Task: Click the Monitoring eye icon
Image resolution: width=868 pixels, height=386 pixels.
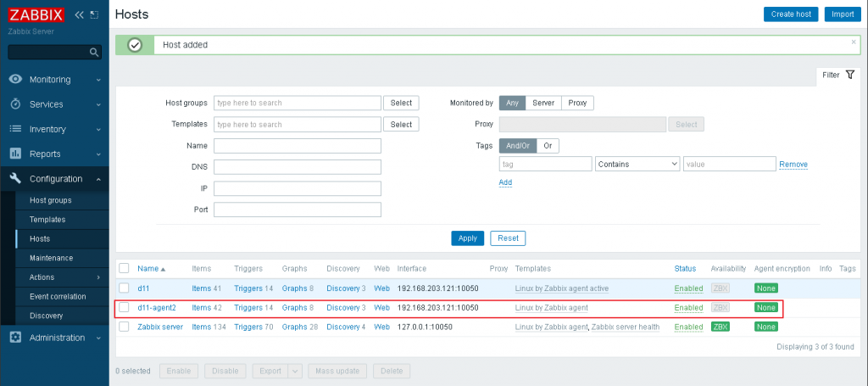Action: coord(16,79)
